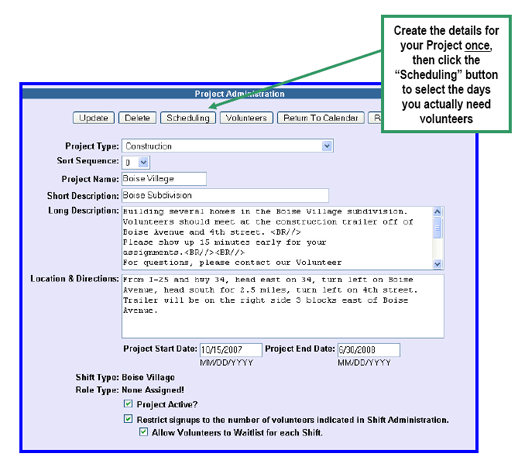Click Long Description scrollbar up arrow
The width and height of the screenshot is (525, 467).
(438, 212)
